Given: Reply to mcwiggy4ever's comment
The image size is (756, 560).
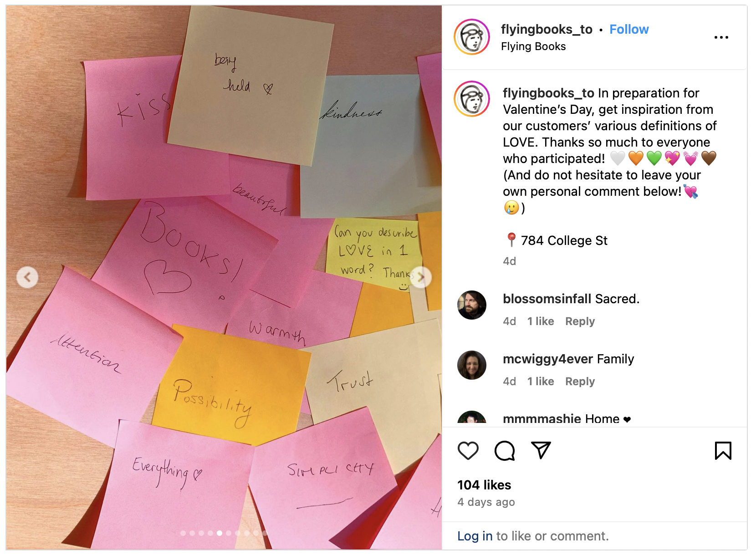Looking at the screenshot, I should pyautogui.click(x=580, y=381).
